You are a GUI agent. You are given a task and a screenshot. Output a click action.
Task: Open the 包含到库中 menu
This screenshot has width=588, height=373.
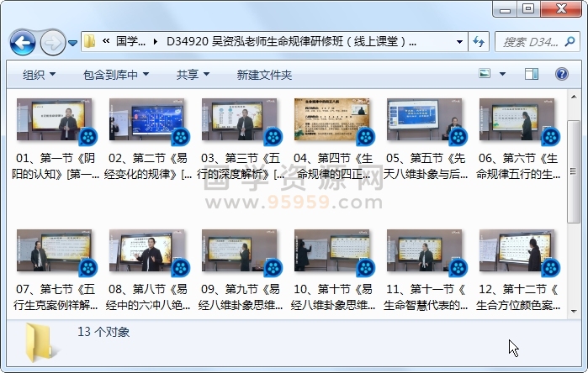point(116,75)
